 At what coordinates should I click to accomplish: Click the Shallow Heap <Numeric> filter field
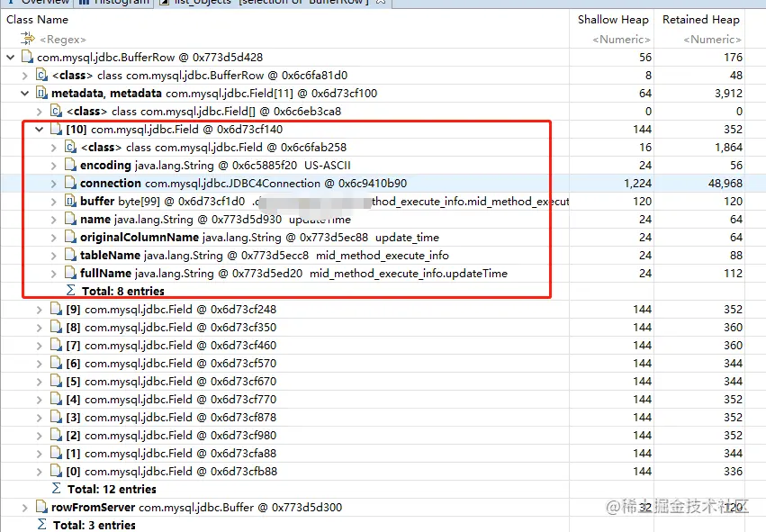(x=621, y=39)
